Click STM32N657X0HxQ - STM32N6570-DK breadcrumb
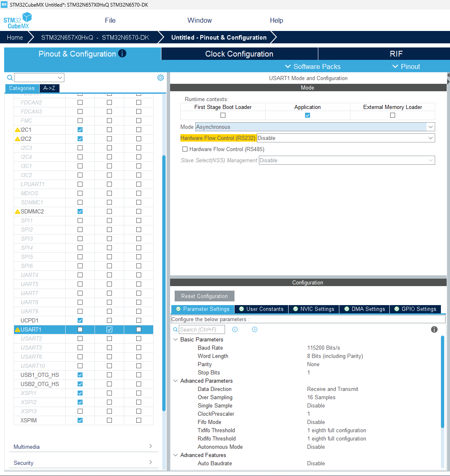Viewport: 450px width, 476px height. coord(95,37)
